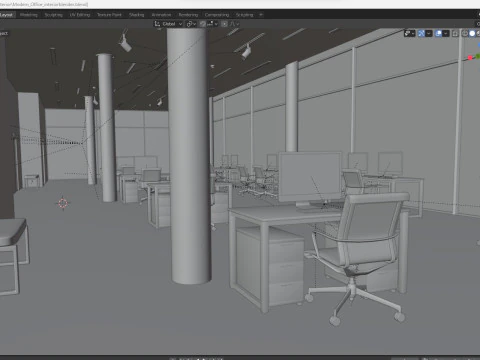Screen dimensions: 480x360
Task: Toggle X-ray mode
Action: pos(455,33)
